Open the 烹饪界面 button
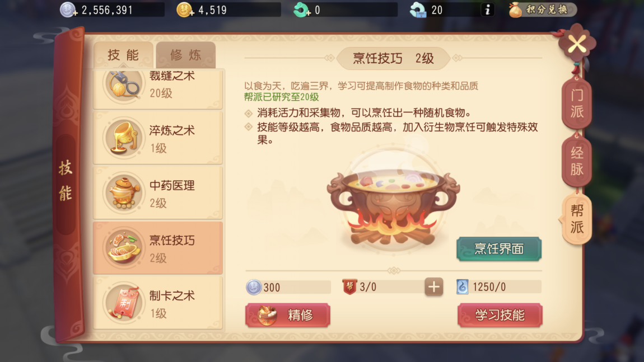Screen dimensions: 644x362 click(x=498, y=249)
